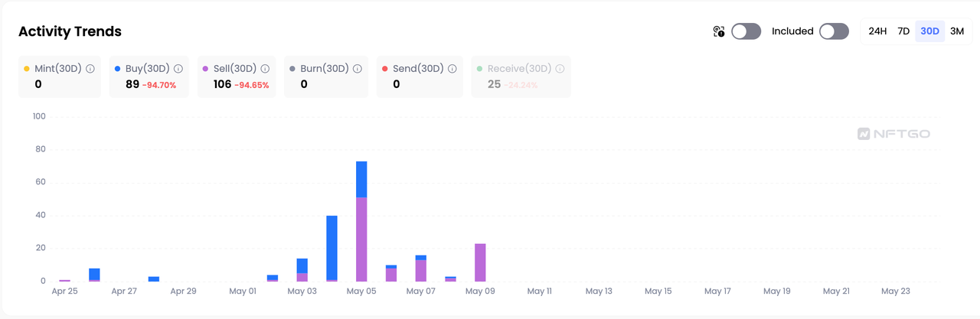Image resolution: width=980 pixels, height=319 pixels.
Task: Enable the Included toggle switch
Action: (x=834, y=31)
